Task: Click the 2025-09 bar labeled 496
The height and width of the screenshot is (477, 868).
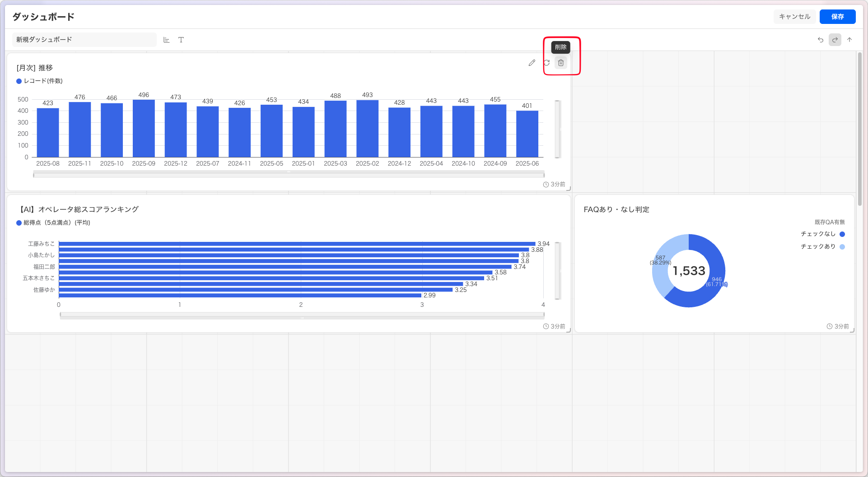Action: (x=144, y=129)
